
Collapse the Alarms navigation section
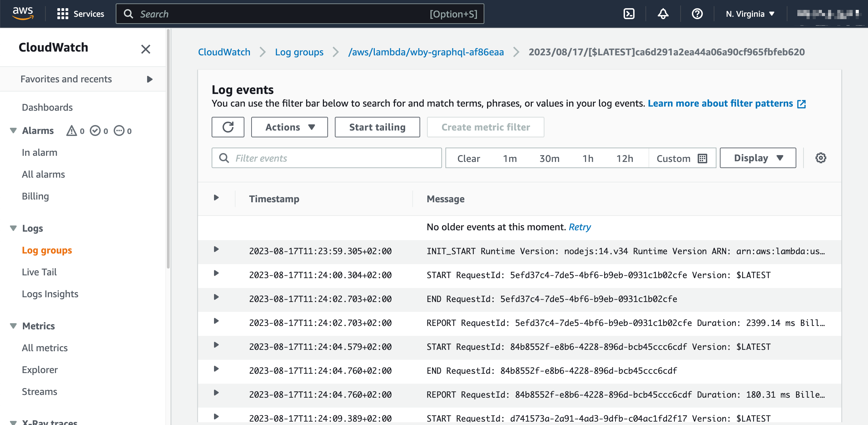click(x=13, y=131)
